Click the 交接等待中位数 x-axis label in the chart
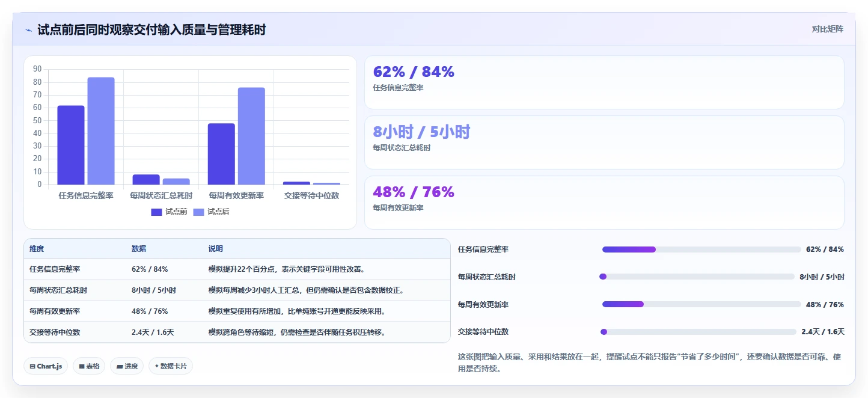Viewport: 868px width, 398px height. (311, 195)
